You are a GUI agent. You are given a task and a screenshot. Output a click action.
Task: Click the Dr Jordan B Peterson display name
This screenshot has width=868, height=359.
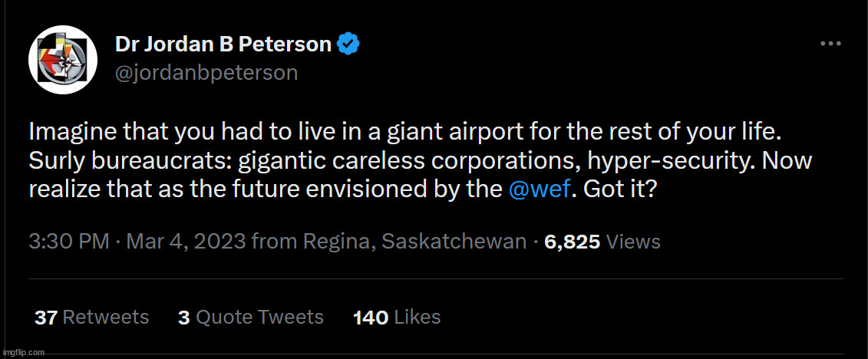coord(223,45)
